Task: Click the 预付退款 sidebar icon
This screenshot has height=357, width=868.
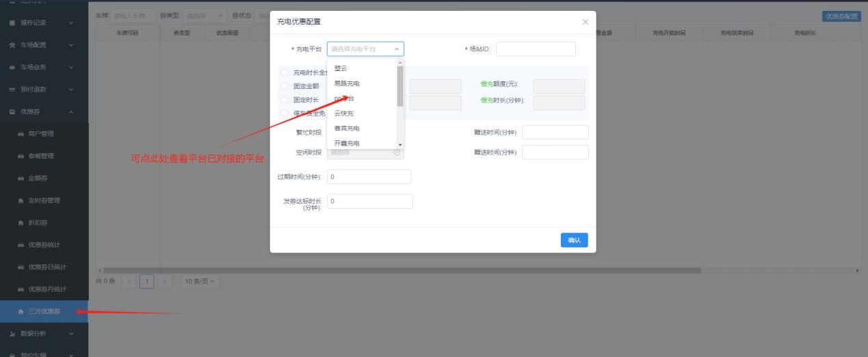Action: point(12,90)
